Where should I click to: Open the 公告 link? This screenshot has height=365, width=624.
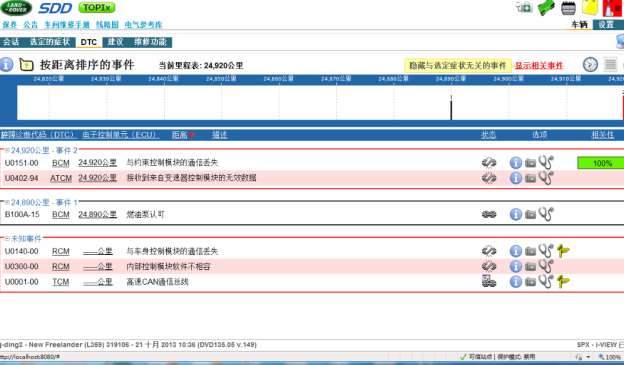(31, 25)
